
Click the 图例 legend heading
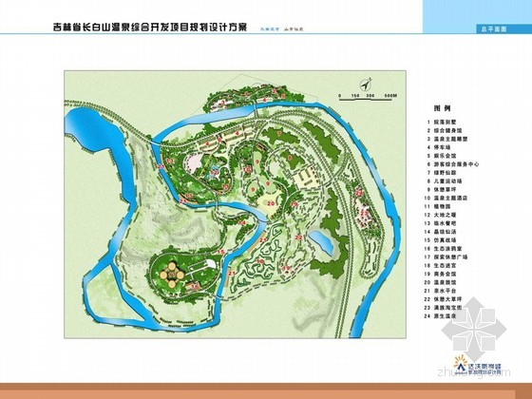coord(442,108)
